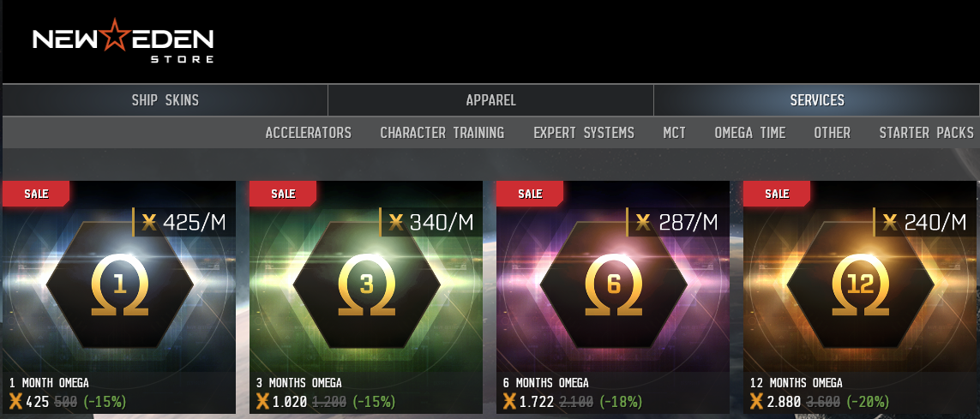Open the Ship Skins tab
Viewport: 980px width, 419px height.
165,100
